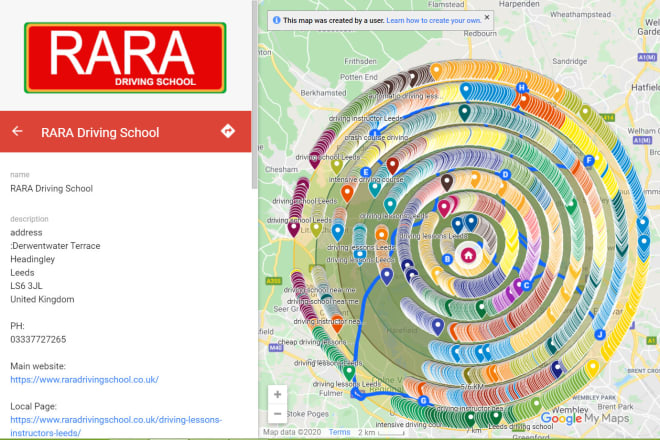Select route waypoint marker E
The image size is (660, 440).
tap(366, 172)
